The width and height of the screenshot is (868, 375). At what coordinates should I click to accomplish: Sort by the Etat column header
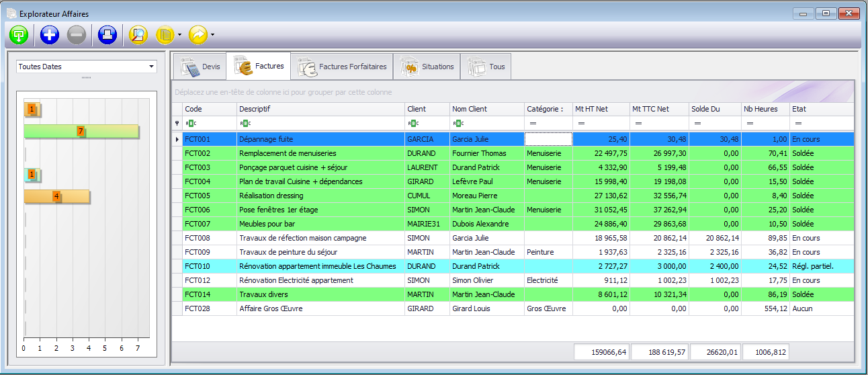[x=822, y=109]
